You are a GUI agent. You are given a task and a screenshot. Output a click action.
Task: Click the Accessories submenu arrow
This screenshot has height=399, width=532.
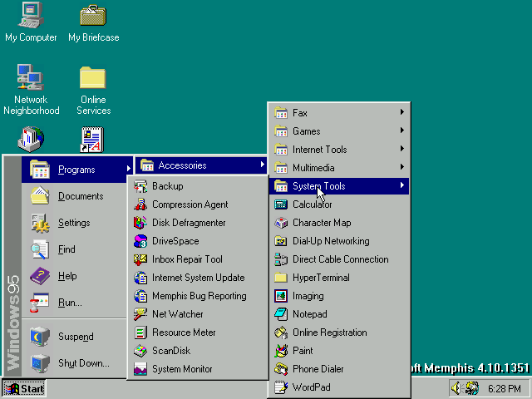click(263, 165)
